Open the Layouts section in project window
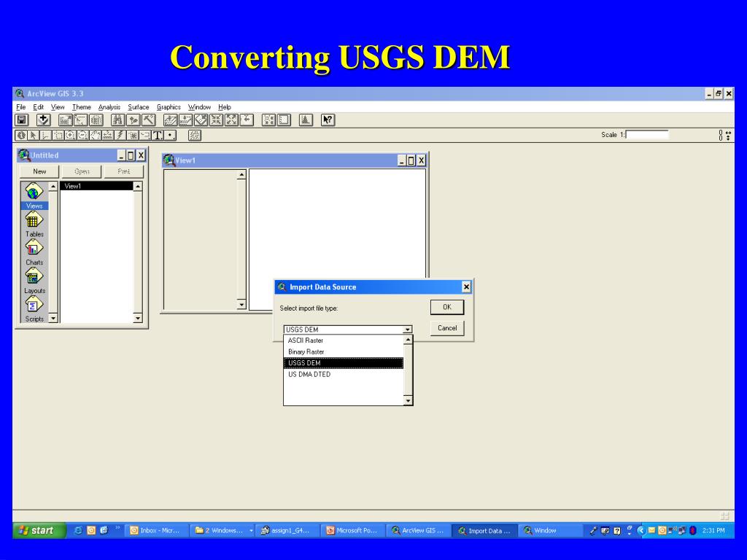 [x=34, y=281]
